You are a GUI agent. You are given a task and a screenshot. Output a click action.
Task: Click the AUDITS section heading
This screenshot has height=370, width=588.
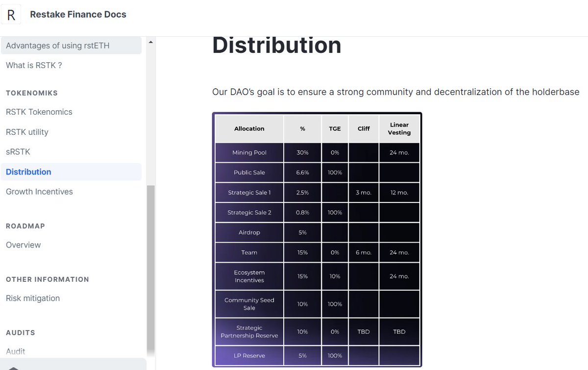click(x=21, y=332)
